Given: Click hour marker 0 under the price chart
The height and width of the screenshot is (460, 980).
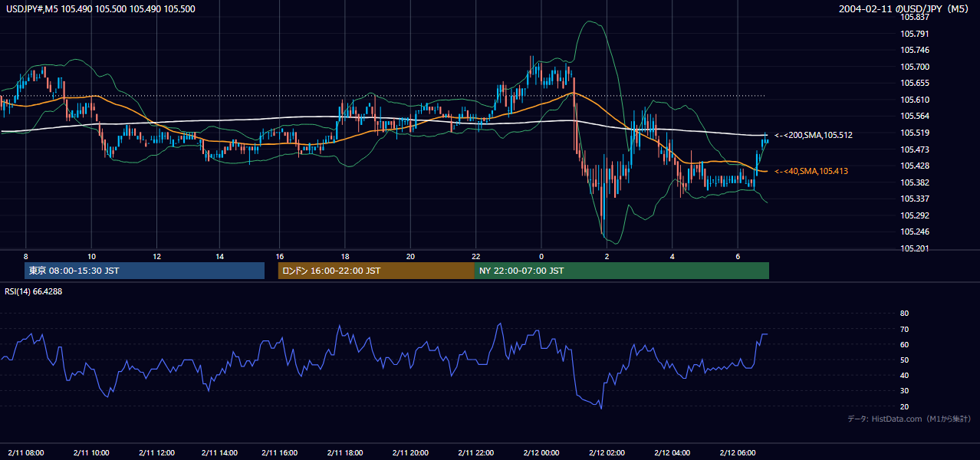Looking at the screenshot, I should 541,256.
